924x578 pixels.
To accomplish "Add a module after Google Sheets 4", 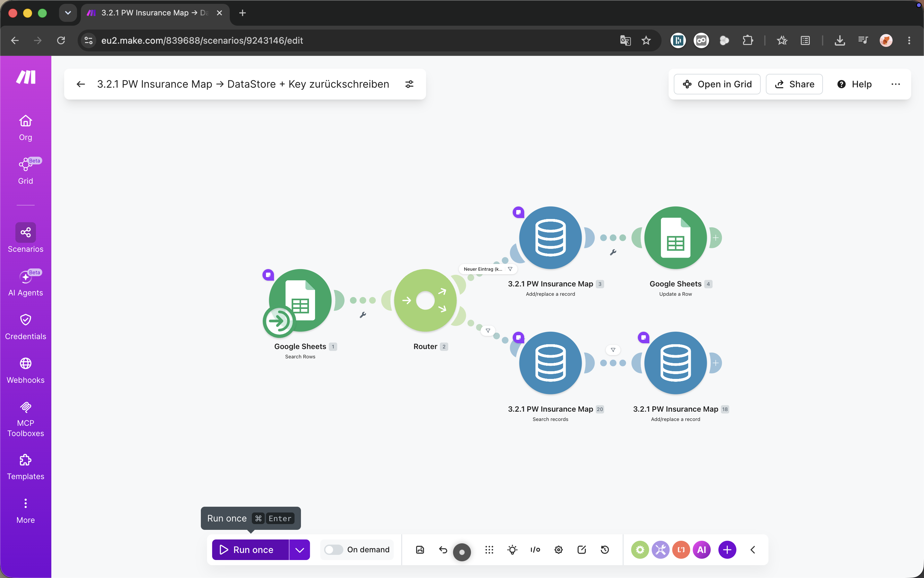I will (x=715, y=238).
